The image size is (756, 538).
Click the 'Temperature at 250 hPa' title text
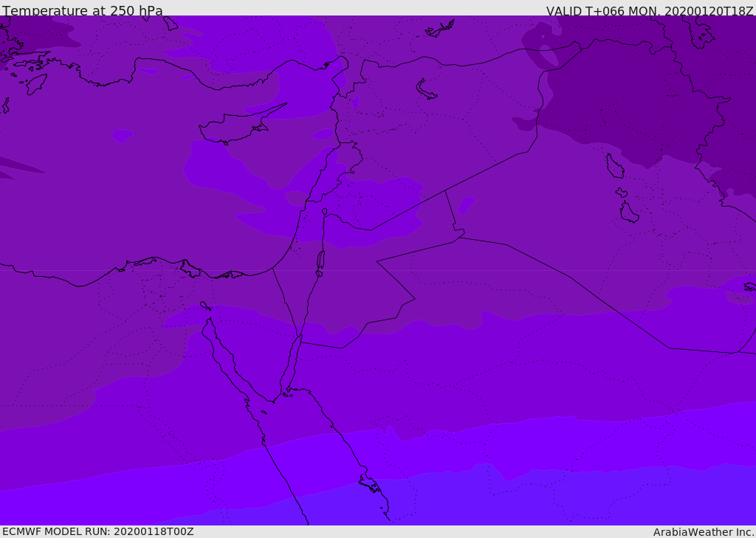tap(83, 10)
